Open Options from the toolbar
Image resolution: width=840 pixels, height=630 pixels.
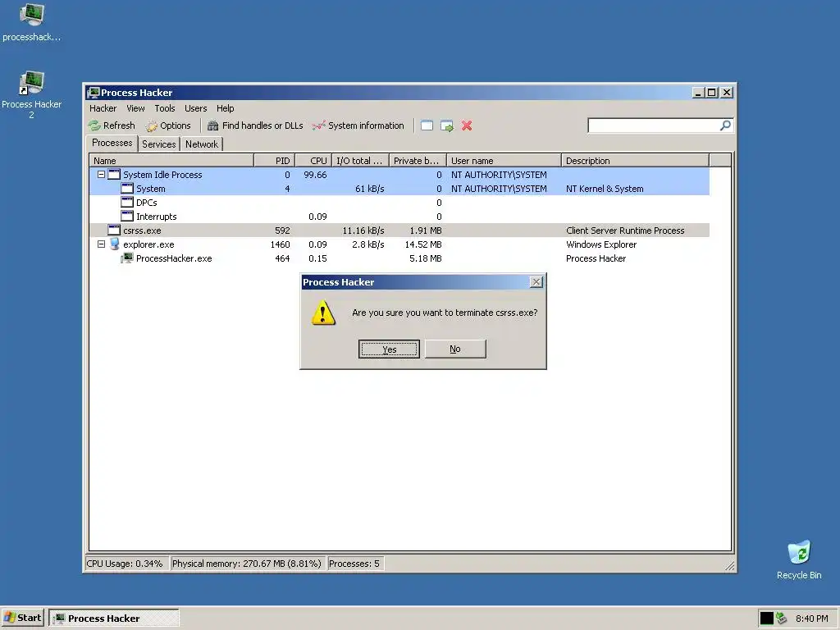tap(168, 126)
